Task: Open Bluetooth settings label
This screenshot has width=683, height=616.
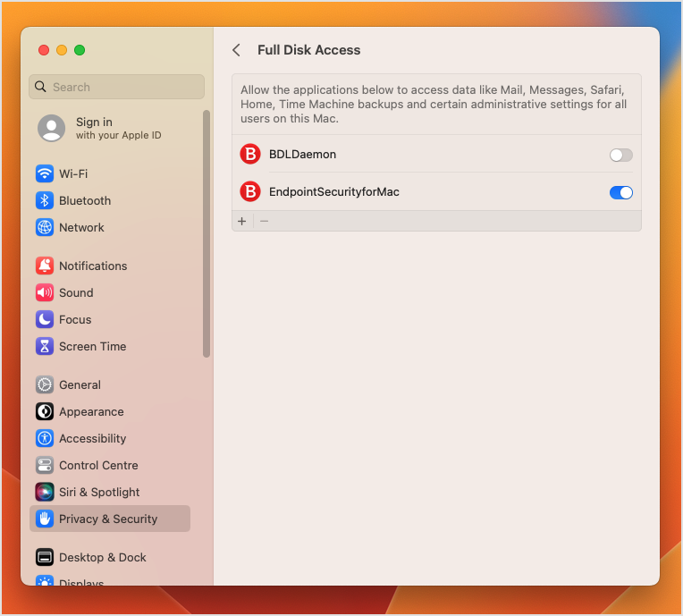Action: tap(85, 201)
